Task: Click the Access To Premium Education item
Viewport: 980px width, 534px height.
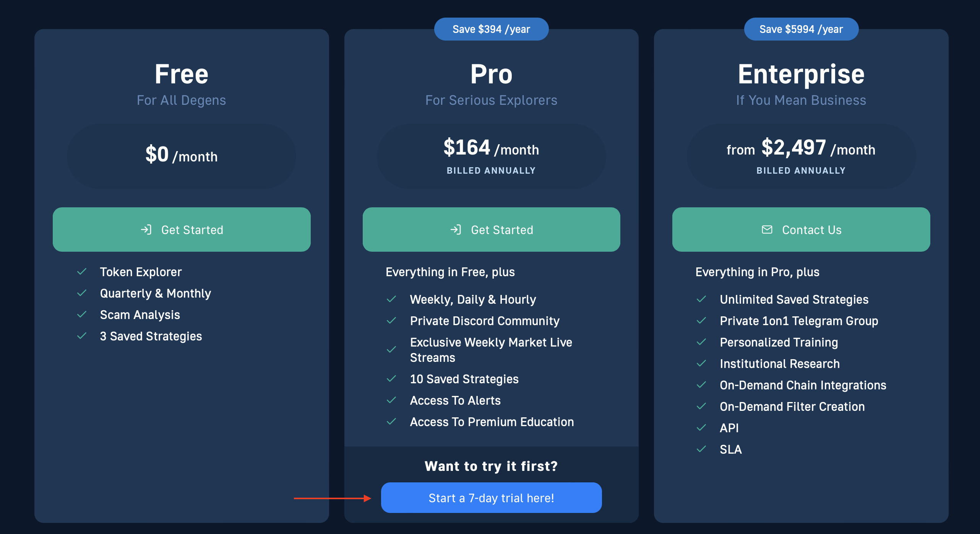Action: 492,422
